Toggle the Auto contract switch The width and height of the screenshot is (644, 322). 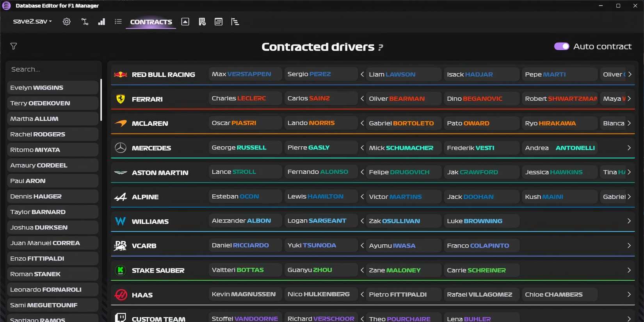(561, 46)
